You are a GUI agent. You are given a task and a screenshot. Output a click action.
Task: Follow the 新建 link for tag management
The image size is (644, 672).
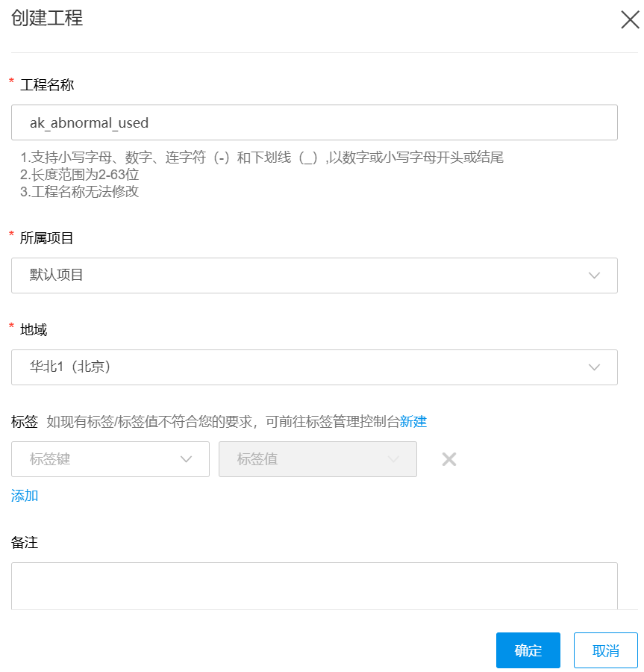413,421
